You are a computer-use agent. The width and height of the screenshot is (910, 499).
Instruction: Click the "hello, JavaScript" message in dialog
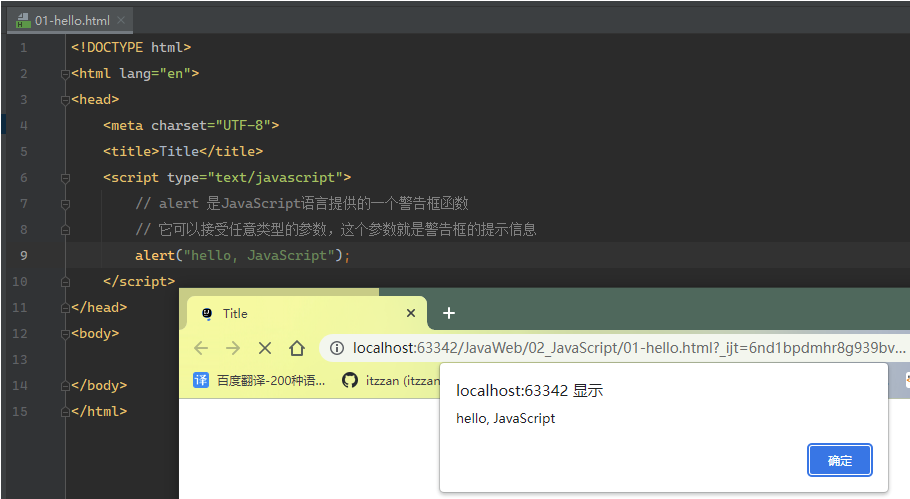pos(505,418)
